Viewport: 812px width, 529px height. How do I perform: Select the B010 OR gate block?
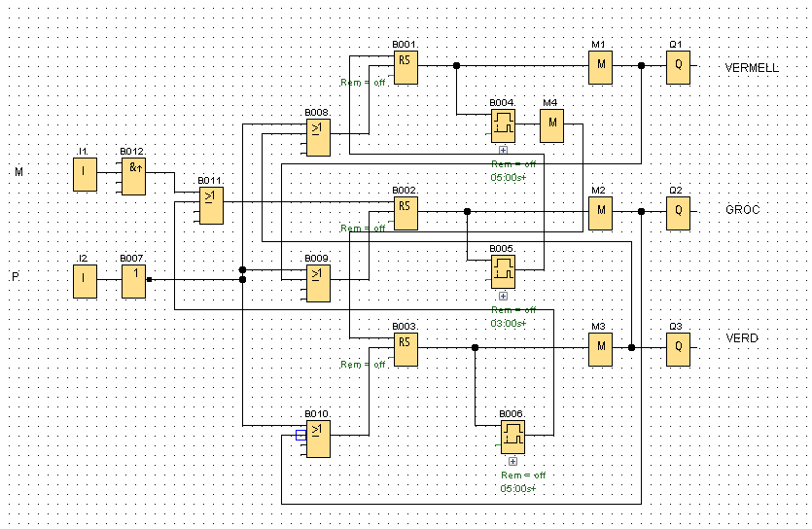click(319, 440)
